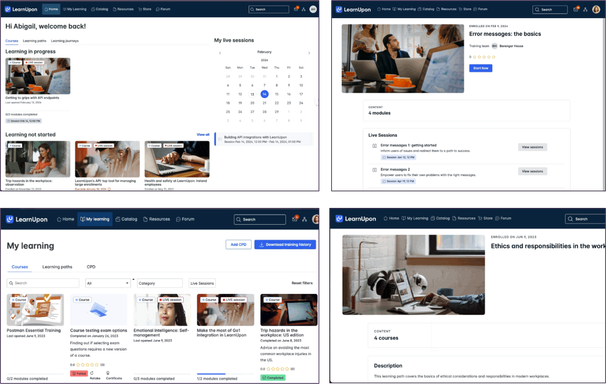The image size is (606, 384).
Task: Switch to Learning paths tab on home dashboard
Action: pos(34,41)
